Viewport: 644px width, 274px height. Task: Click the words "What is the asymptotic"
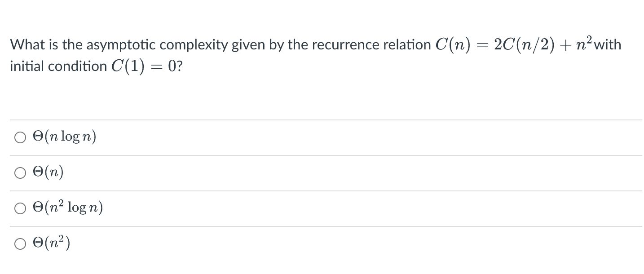[x=83, y=45]
